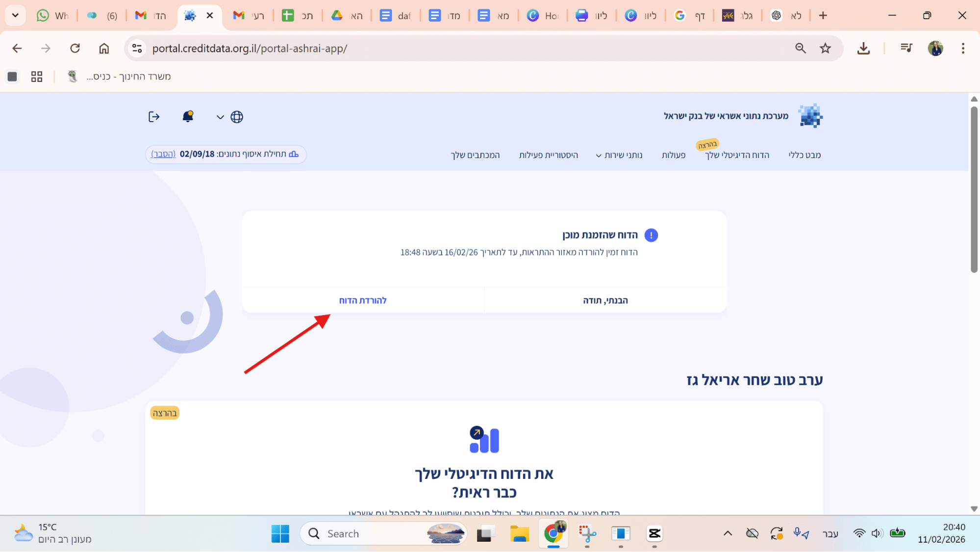Click the logout icon in portal header

pos(154,117)
